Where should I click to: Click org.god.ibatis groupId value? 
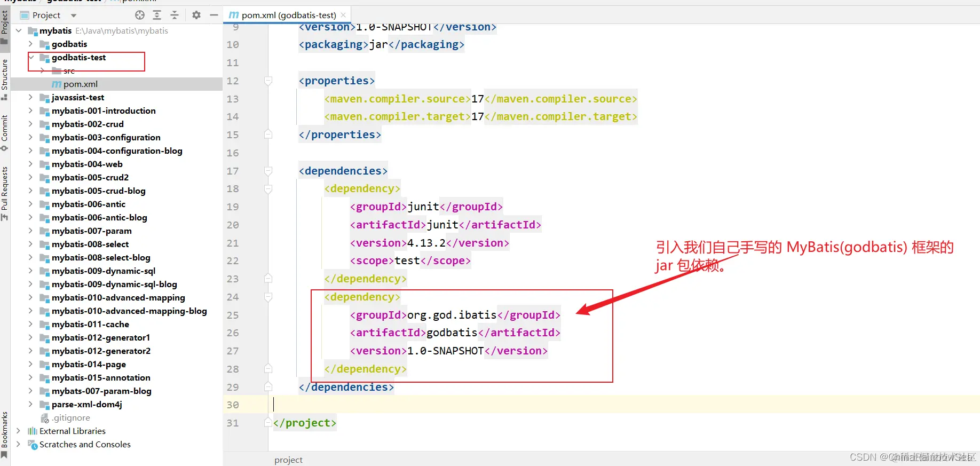(x=452, y=315)
